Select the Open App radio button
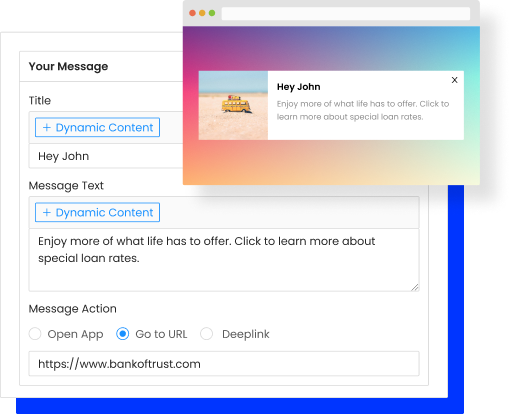The height and width of the screenshot is (414, 512). [35, 334]
